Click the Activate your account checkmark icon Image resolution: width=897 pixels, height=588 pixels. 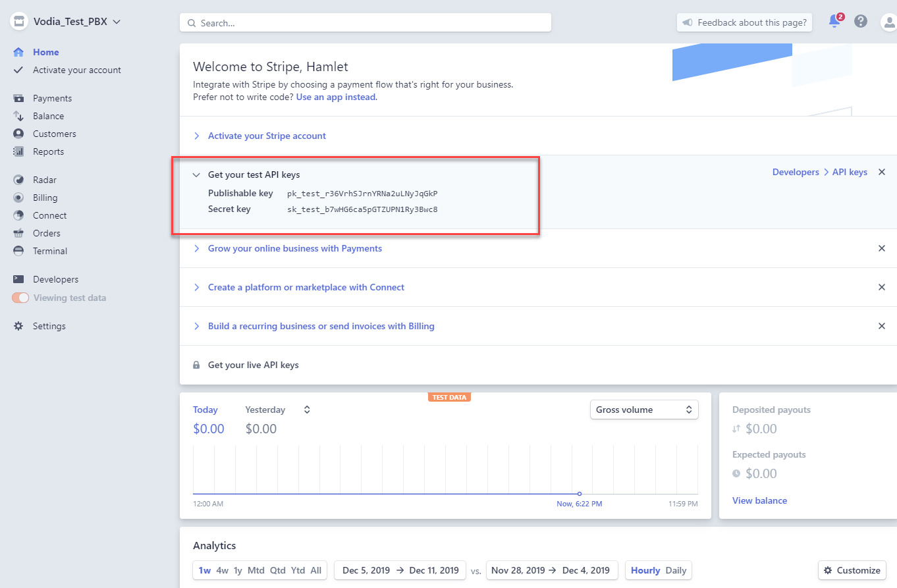19,70
